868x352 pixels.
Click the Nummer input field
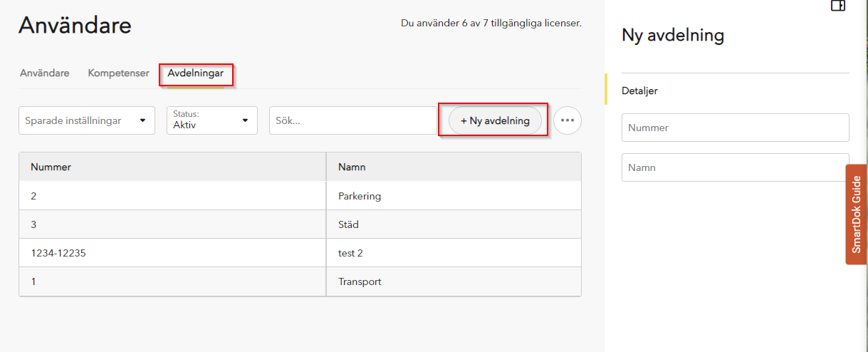736,128
